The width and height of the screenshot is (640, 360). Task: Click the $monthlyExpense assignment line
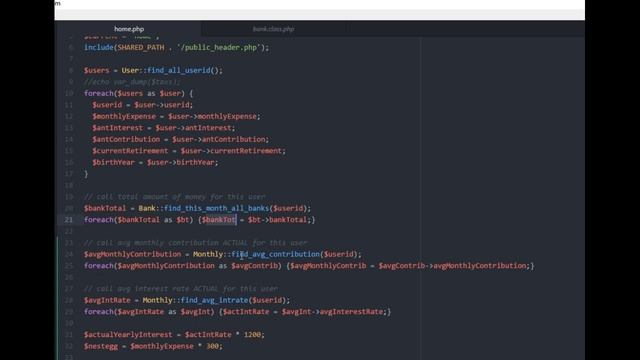[x=176, y=116]
